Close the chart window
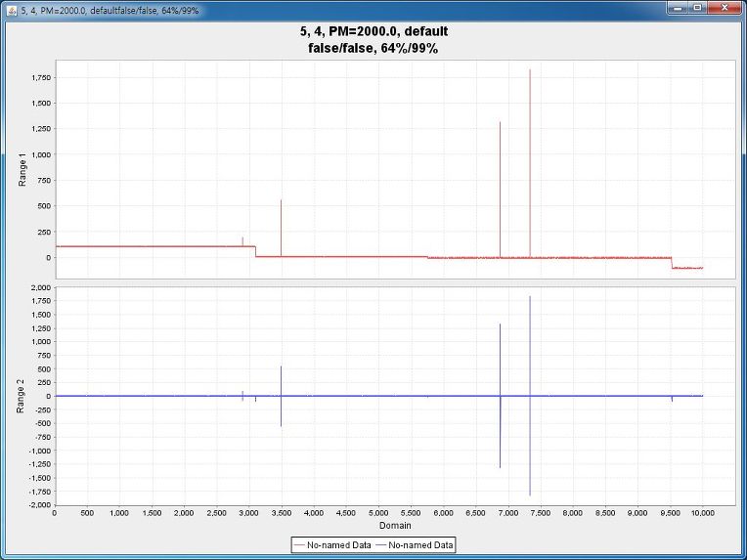747x560 pixels. click(725, 8)
